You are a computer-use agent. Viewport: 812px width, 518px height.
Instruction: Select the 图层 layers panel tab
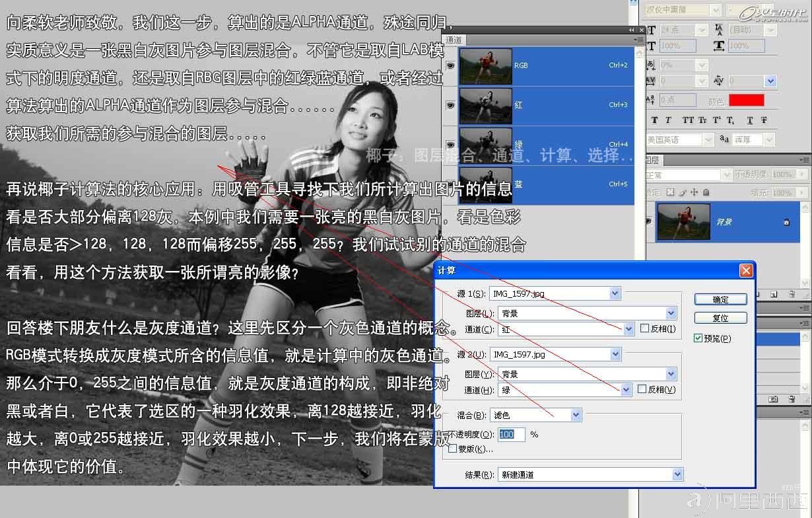652,160
